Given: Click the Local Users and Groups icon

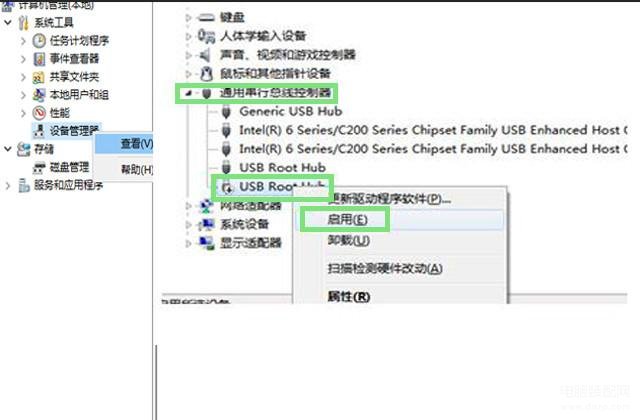Looking at the screenshot, I should point(39,95).
